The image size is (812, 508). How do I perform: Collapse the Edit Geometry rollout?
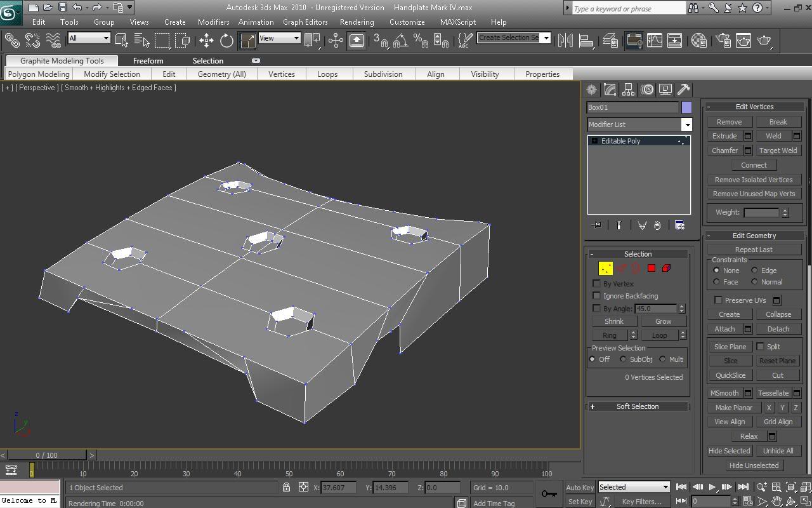tap(754, 236)
